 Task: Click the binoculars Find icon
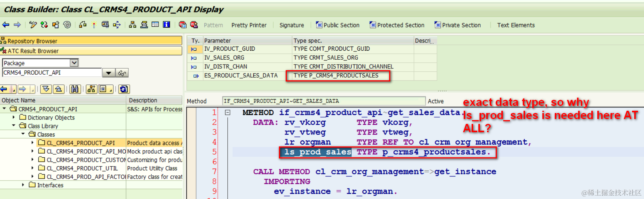coord(75,89)
